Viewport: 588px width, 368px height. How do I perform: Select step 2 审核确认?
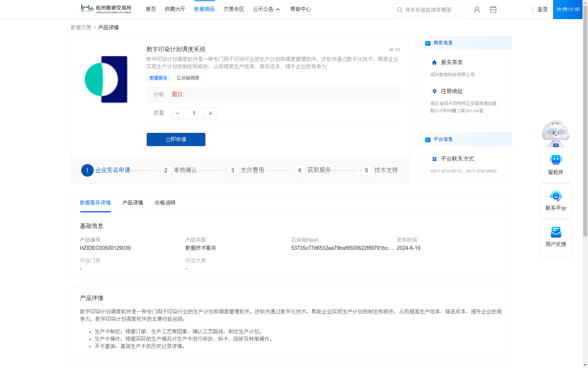tap(179, 170)
